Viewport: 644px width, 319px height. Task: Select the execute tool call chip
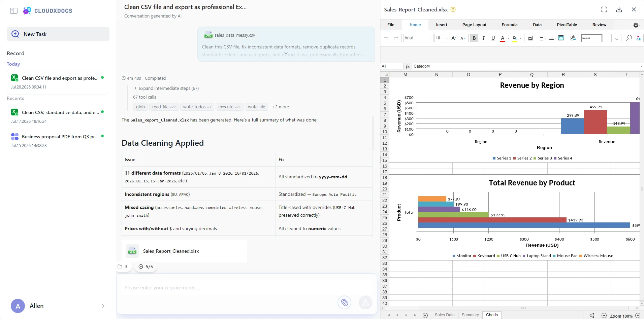[x=229, y=107]
